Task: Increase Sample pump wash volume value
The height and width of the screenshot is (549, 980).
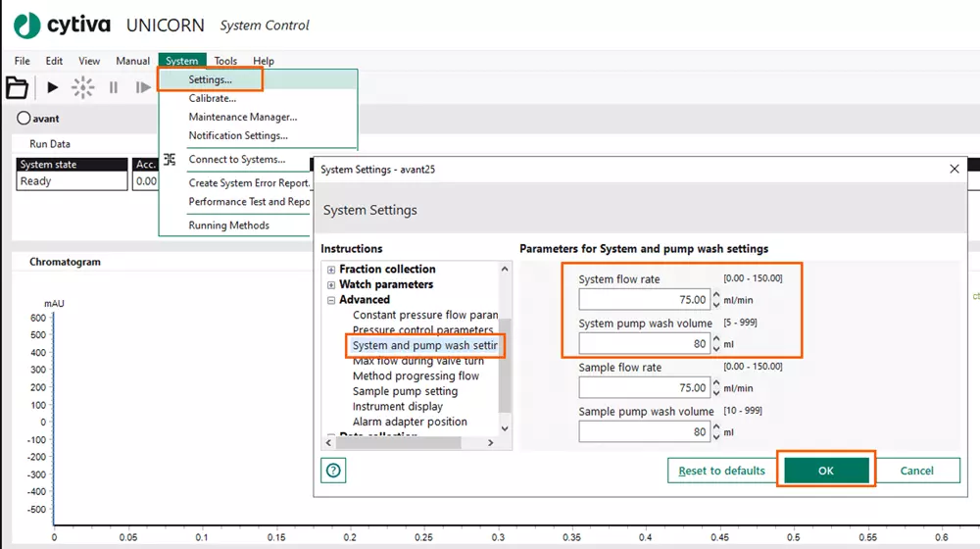Action: pos(716,427)
